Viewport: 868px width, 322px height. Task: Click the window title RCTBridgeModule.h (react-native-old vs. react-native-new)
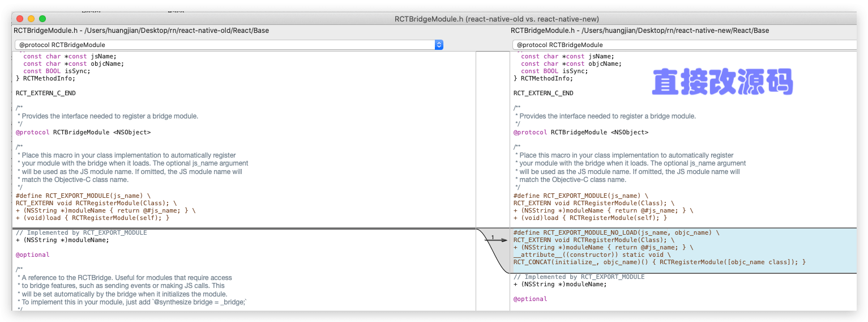coord(497,19)
